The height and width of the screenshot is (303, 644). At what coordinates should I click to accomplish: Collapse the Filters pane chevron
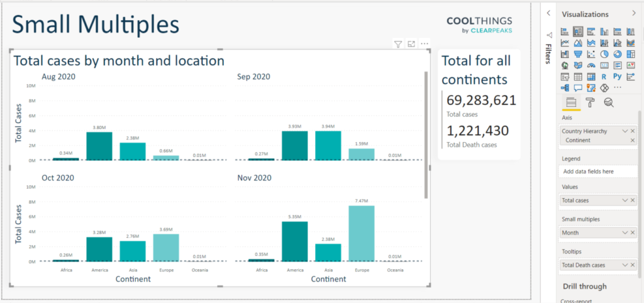(548, 14)
